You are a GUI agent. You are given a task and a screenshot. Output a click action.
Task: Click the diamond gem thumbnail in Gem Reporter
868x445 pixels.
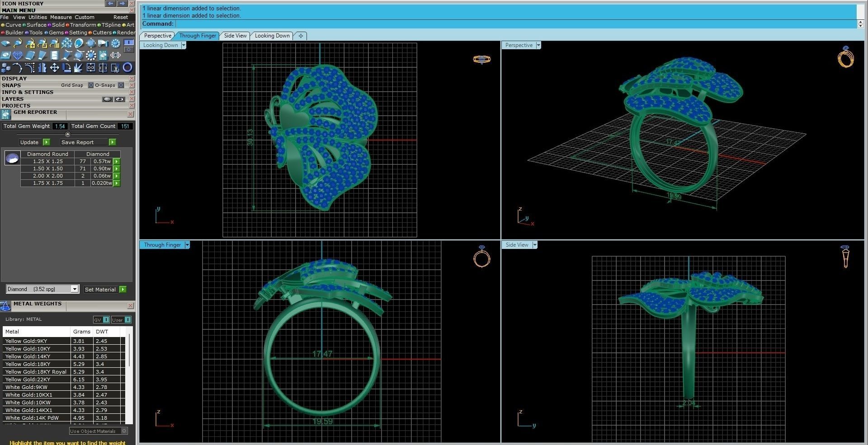coord(12,159)
